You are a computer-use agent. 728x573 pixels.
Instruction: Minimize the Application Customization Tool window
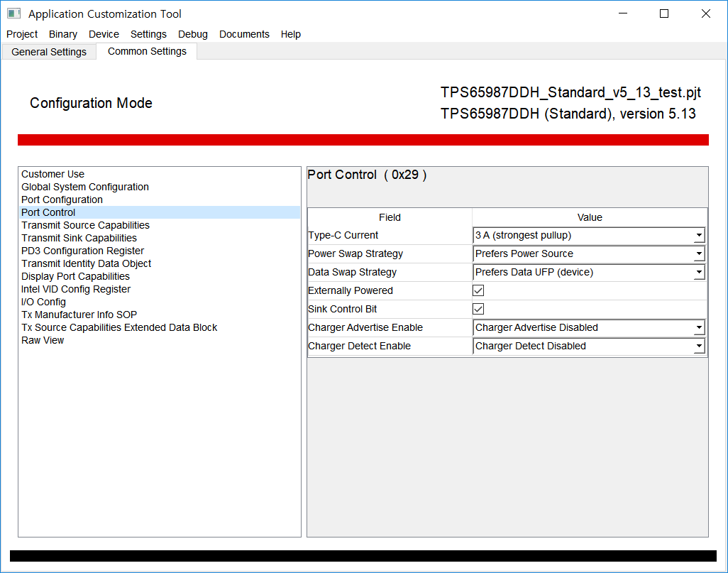pos(623,13)
